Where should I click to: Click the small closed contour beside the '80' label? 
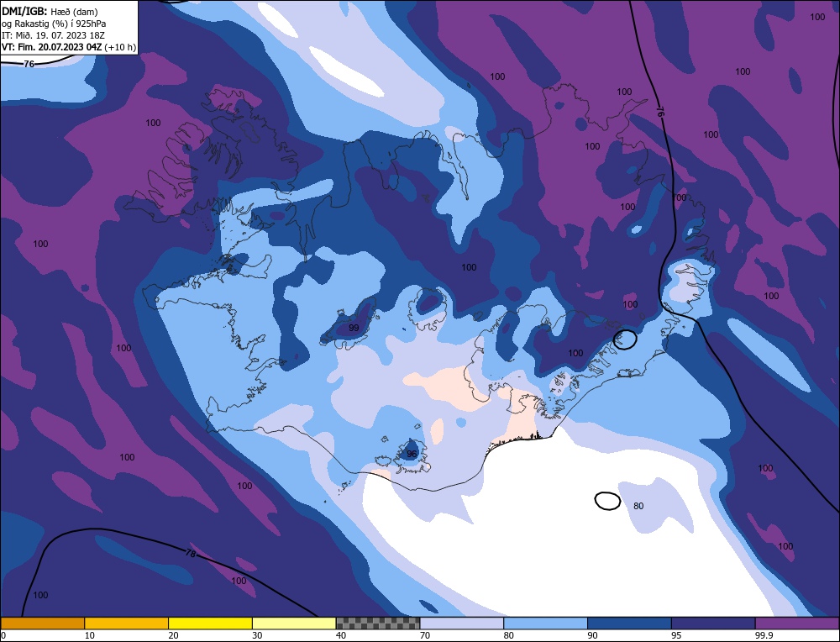tap(607, 501)
